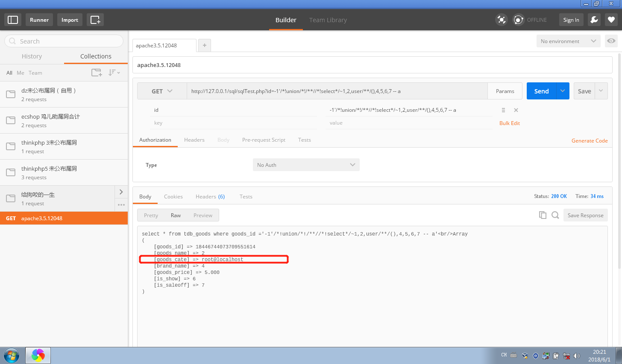Open the thinkphp5 未公布漏洞 collection
The width and height of the screenshot is (622, 364).
coord(64,172)
